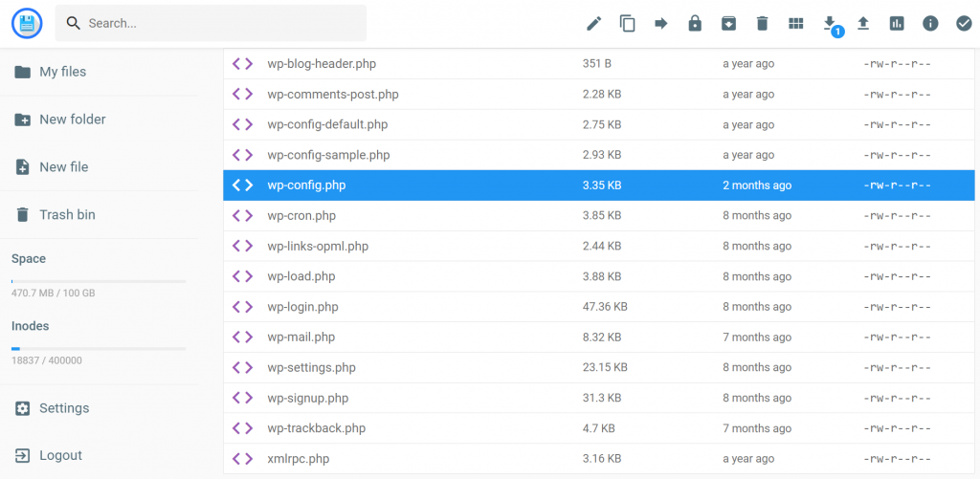Viewport: 980px width, 479px height.
Task: Click the Inodes usage progress bar
Action: tap(99, 348)
